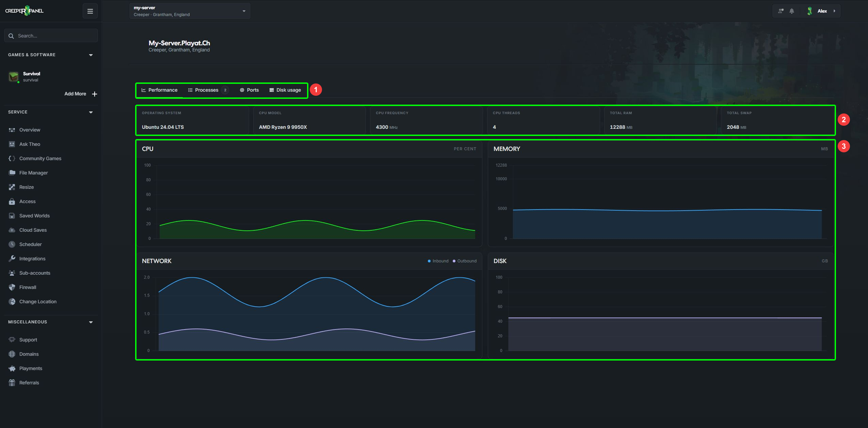Click the File Manager folder icon

point(12,173)
